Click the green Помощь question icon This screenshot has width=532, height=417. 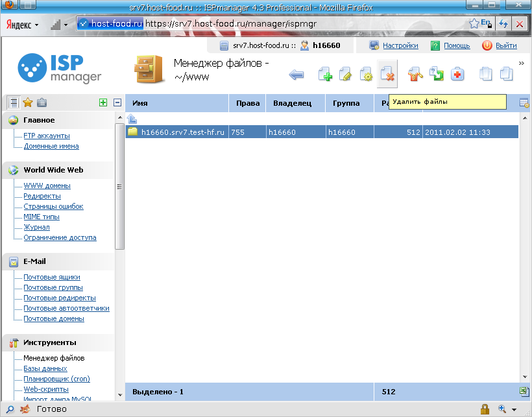click(435, 45)
